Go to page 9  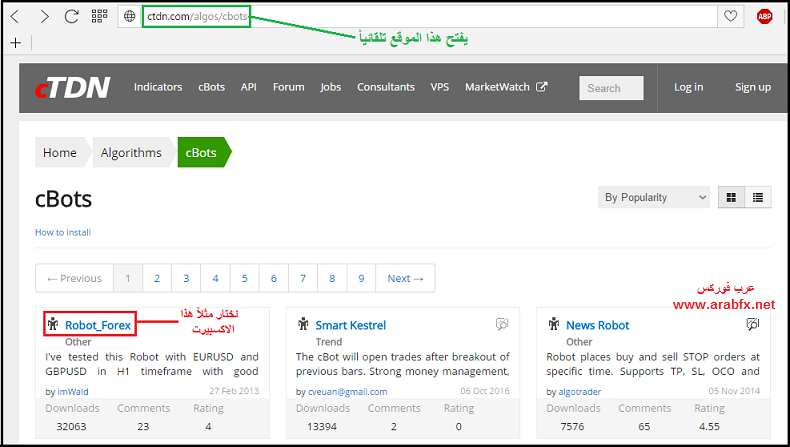pyautogui.click(x=361, y=278)
